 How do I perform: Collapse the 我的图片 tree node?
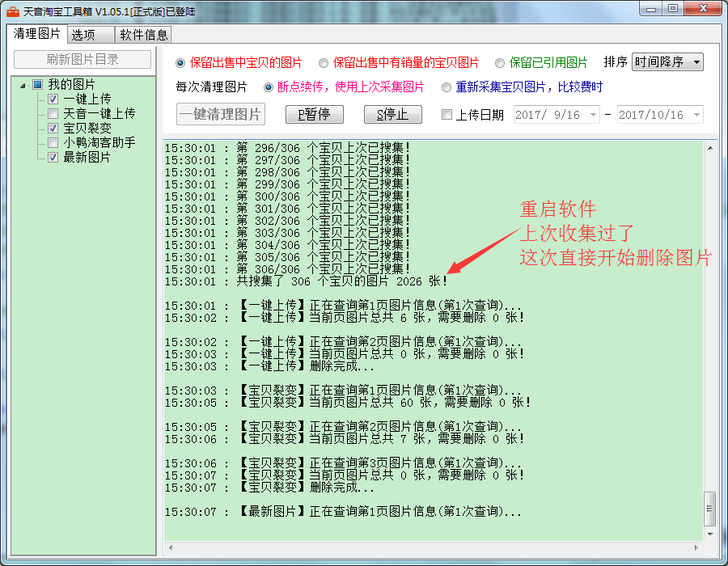[24, 85]
